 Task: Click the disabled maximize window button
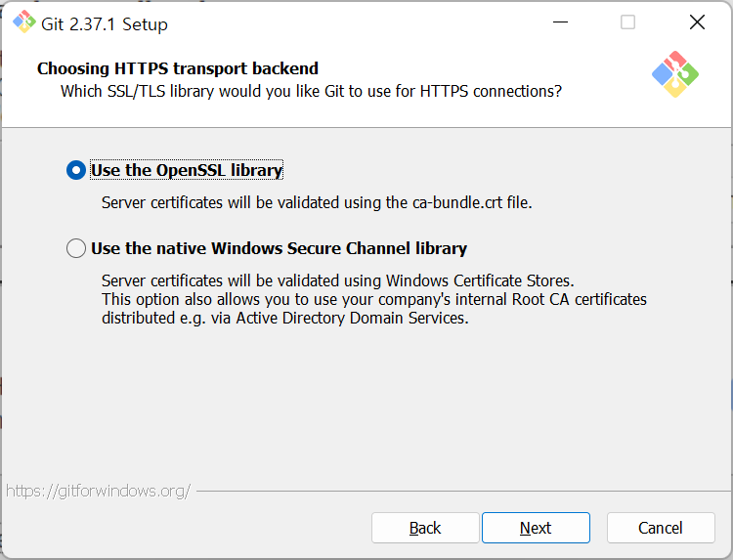(627, 22)
